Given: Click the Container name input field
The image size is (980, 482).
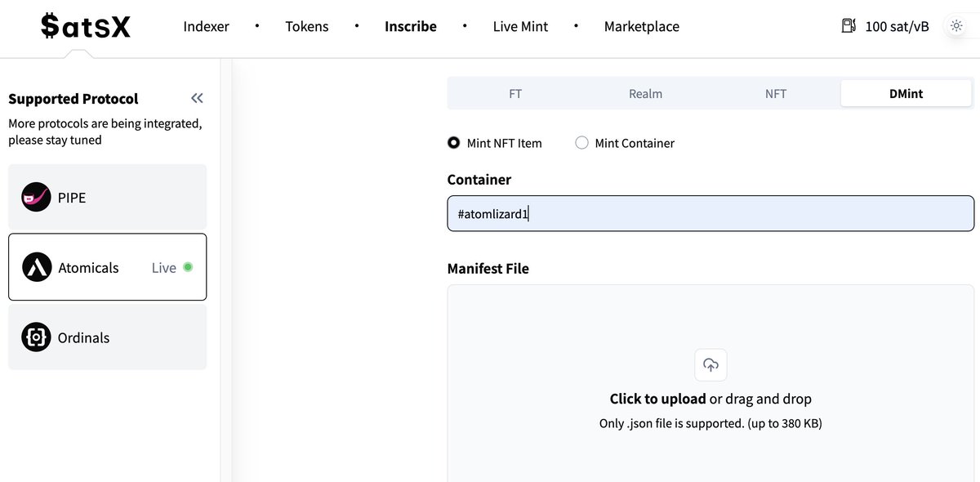Looking at the screenshot, I should pyautogui.click(x=710, y=213).
